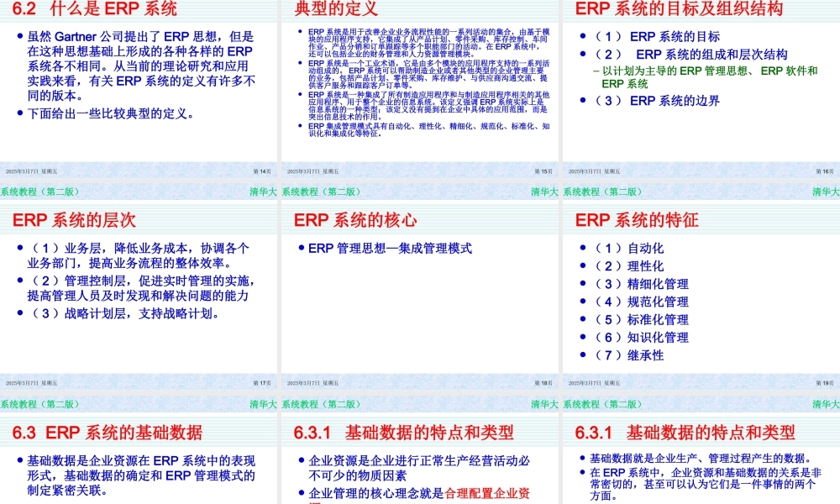Click the bullet "ERP 管理思想—集成管理模式"
840x504 pixels.
[x=390, y=248]
